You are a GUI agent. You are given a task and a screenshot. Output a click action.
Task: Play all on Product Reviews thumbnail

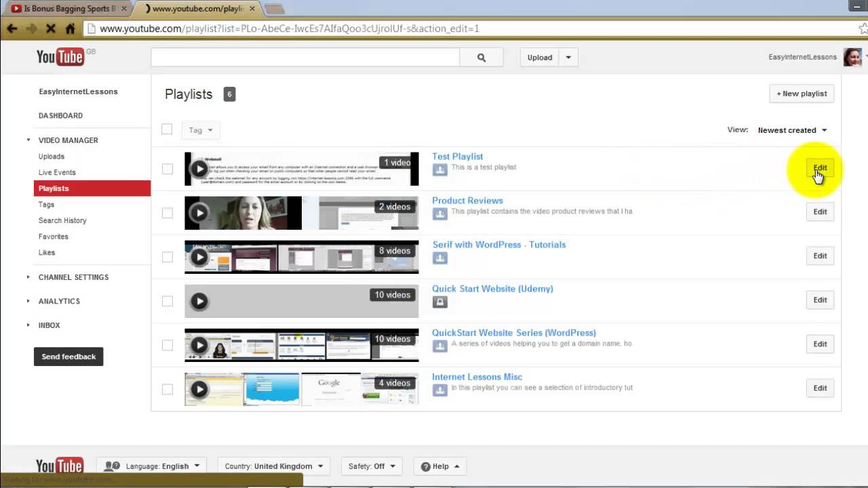point(199,213)
